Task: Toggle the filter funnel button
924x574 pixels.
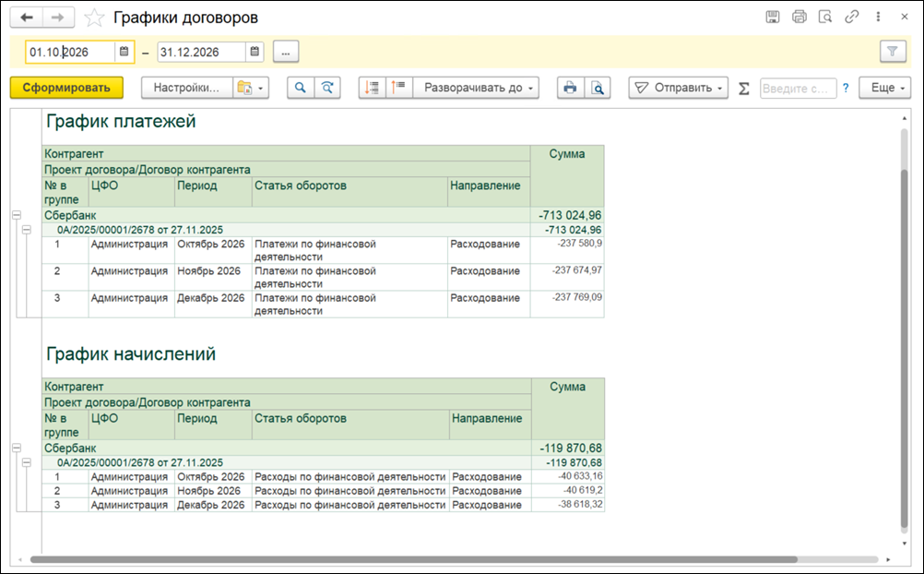Action: 893,52
